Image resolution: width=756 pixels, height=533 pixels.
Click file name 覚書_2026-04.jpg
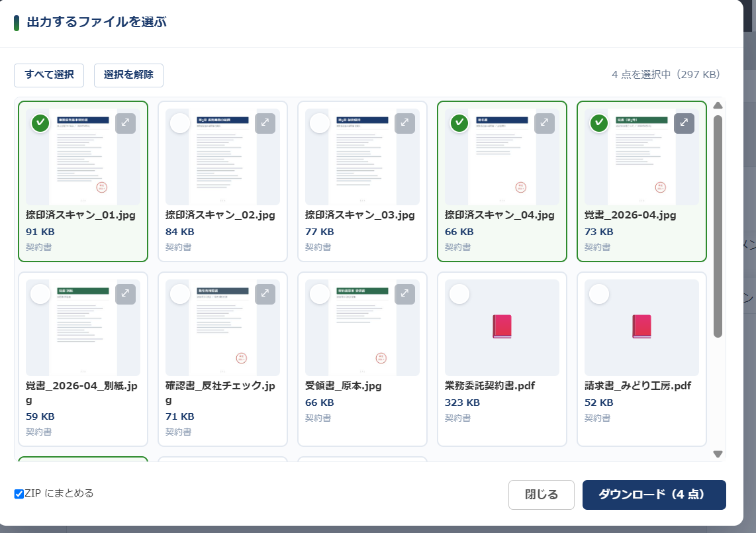630,215
